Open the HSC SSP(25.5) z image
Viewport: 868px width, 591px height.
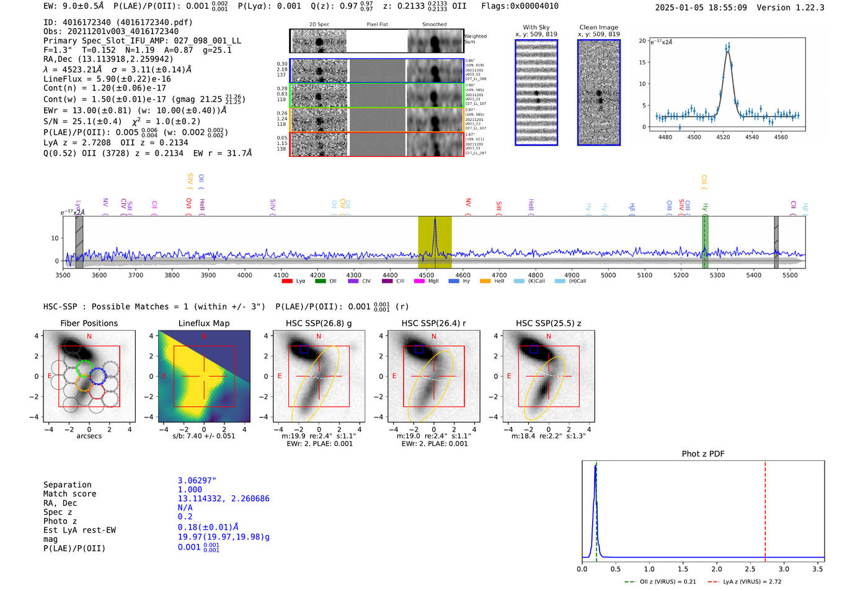click(549, 376)
